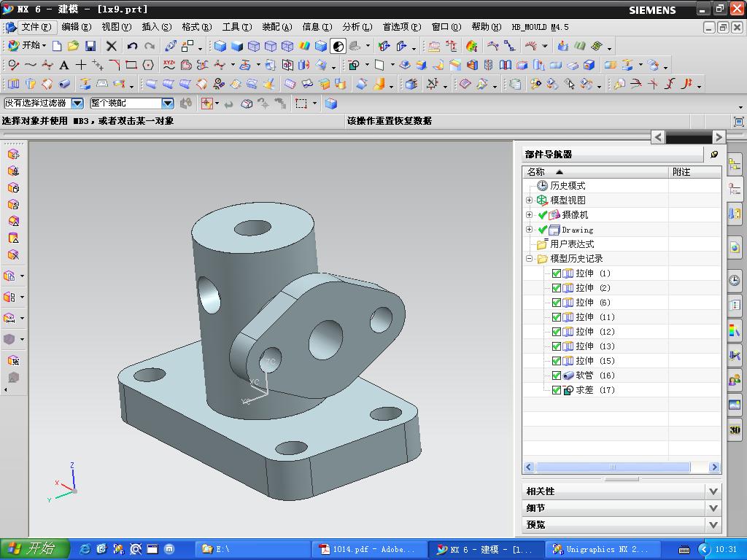Open the 整个装配 scope dropdown
Screen dimensions: 747x560
pyautogui.click(x=167, y=103)
